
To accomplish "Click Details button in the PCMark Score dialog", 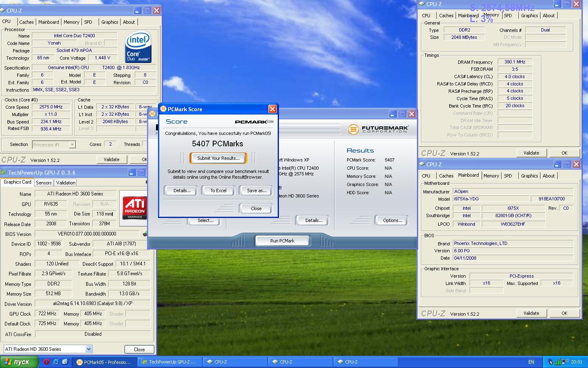I will [x=182, y=191].
